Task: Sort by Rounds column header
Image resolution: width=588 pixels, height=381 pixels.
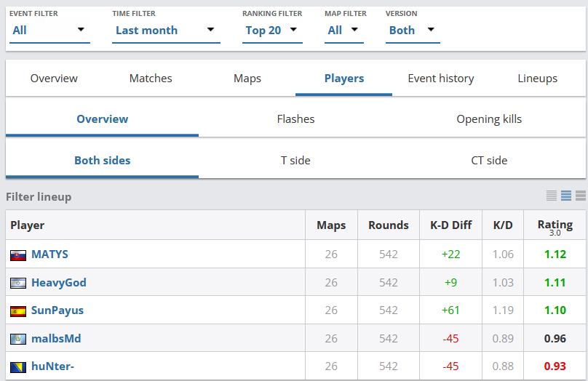Action: click(x=389, y=225)
